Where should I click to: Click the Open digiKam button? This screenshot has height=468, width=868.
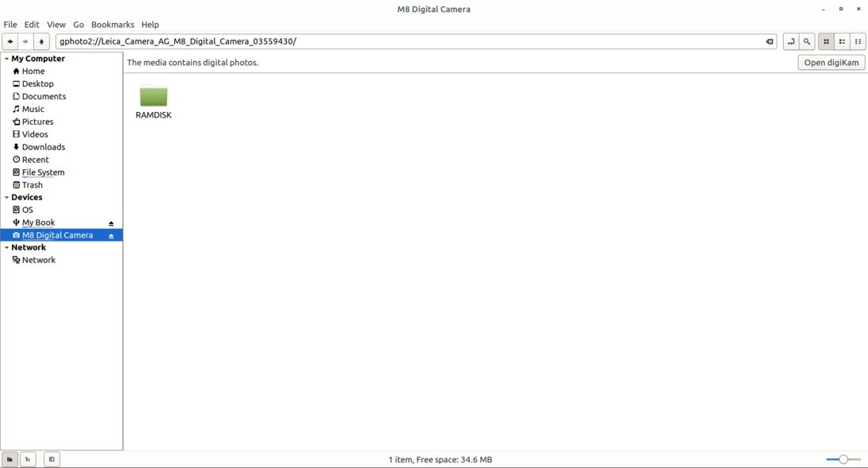[x=831, y=63]
